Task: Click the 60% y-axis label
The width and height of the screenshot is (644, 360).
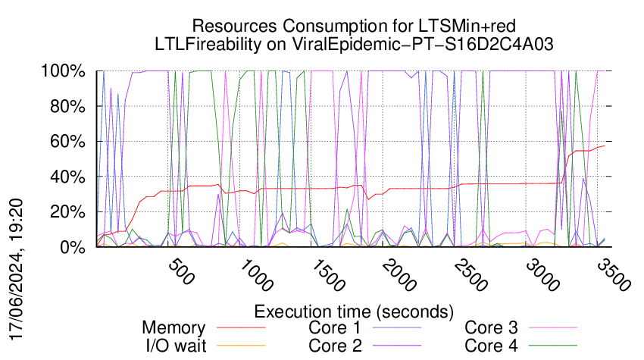Action: tap(67, 142)
